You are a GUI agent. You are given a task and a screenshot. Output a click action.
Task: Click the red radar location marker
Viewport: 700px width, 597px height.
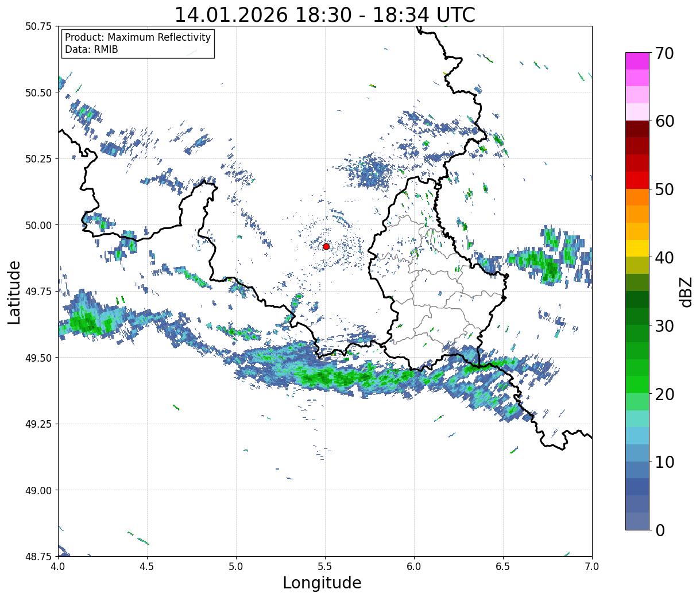point(326,246)
